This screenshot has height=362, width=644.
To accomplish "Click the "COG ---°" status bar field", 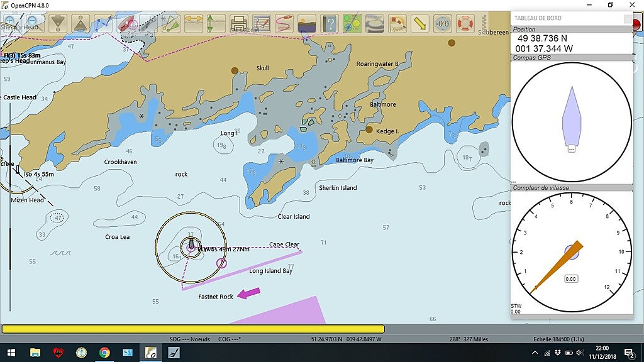I will [230, 339].
